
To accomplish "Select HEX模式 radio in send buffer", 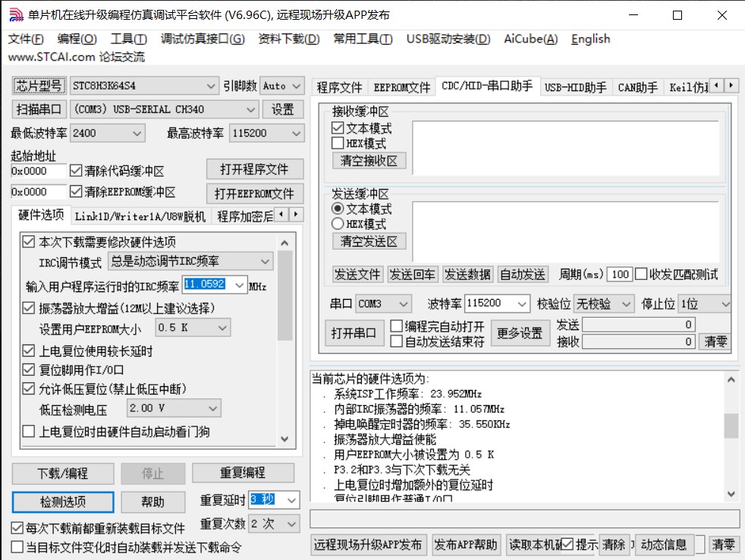I will coord(338,224).
